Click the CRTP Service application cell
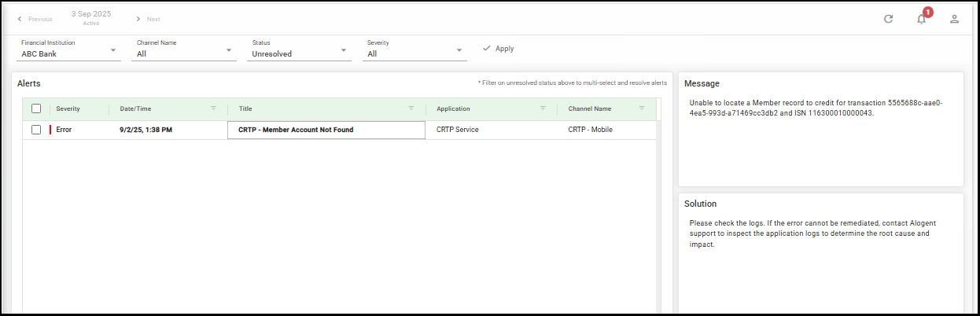 click(457, 130)
